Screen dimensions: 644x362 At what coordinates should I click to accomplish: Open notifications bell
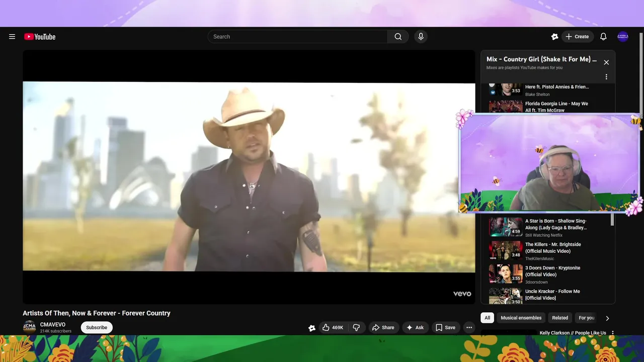click(x=603, y=37)
